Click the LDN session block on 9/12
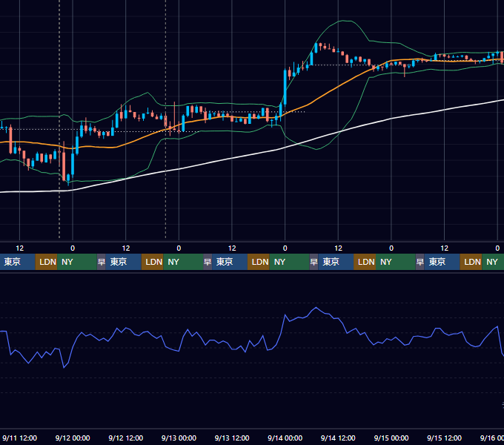504x445 pixels. 153,262
